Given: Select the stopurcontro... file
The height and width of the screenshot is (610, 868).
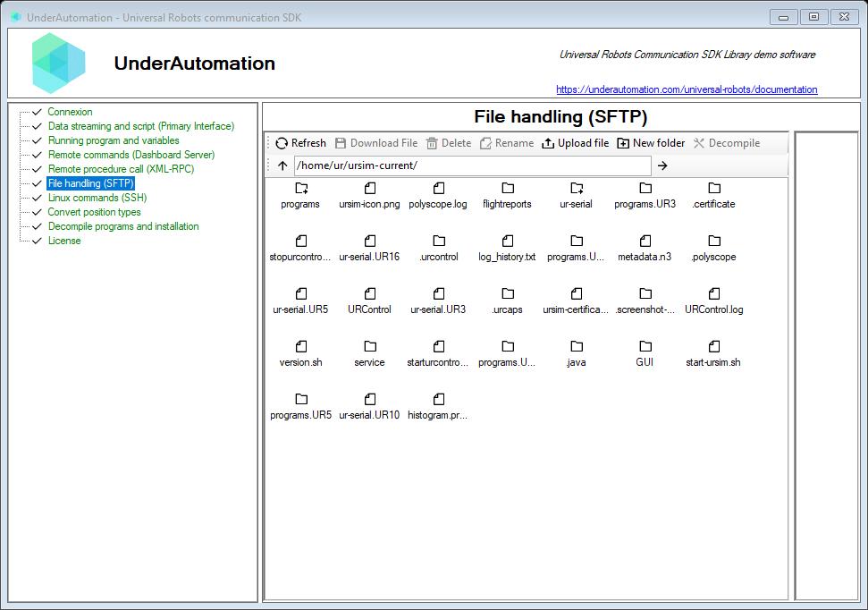Looking at the screenshot, I should tap(300, 249).
